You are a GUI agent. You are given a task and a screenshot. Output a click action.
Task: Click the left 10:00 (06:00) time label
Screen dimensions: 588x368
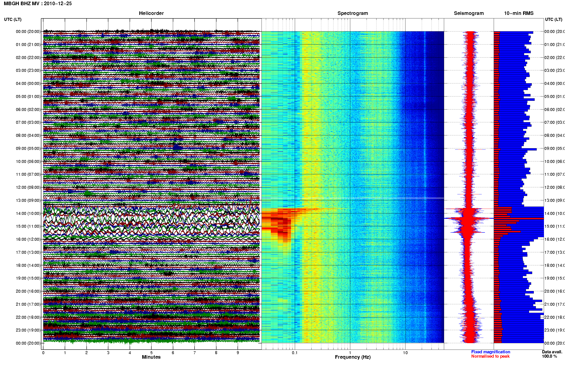click(x=28, y=161)
